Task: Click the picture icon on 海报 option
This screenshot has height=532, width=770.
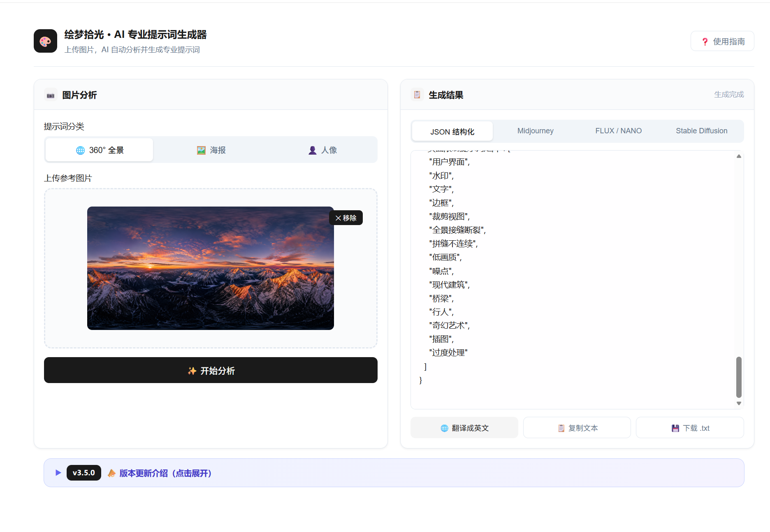Action: 201,150
